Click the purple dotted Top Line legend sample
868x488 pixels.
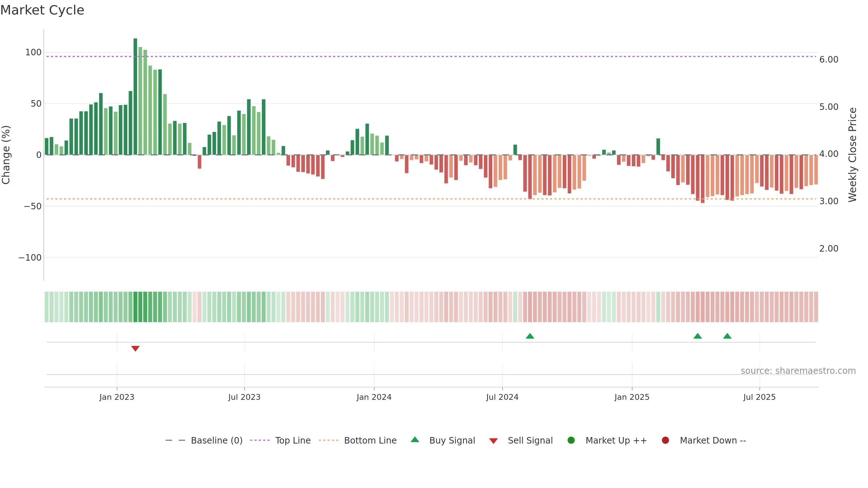pos(260,440)
